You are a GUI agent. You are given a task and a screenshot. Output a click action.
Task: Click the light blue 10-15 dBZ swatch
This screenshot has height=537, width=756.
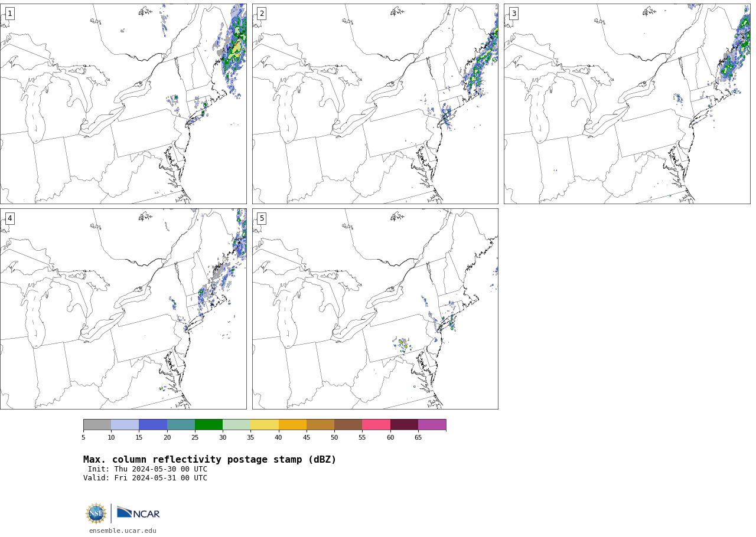tap(125, 425)
